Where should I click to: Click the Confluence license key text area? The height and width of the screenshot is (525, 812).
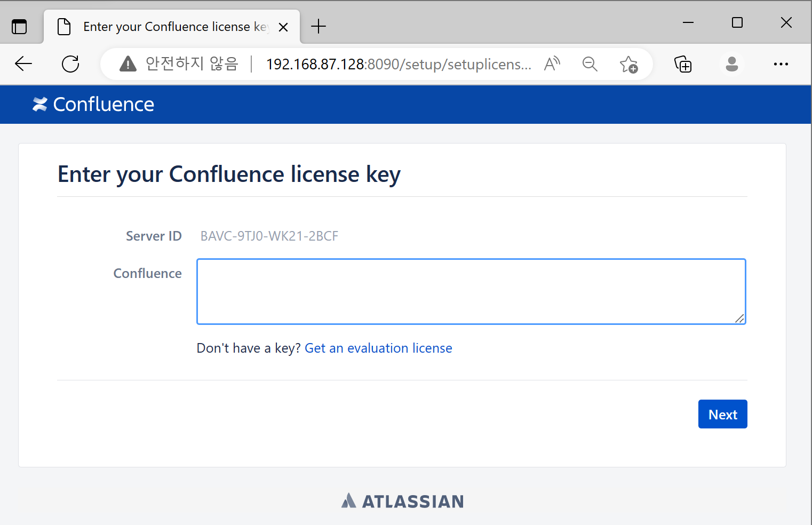click(471, 292)
